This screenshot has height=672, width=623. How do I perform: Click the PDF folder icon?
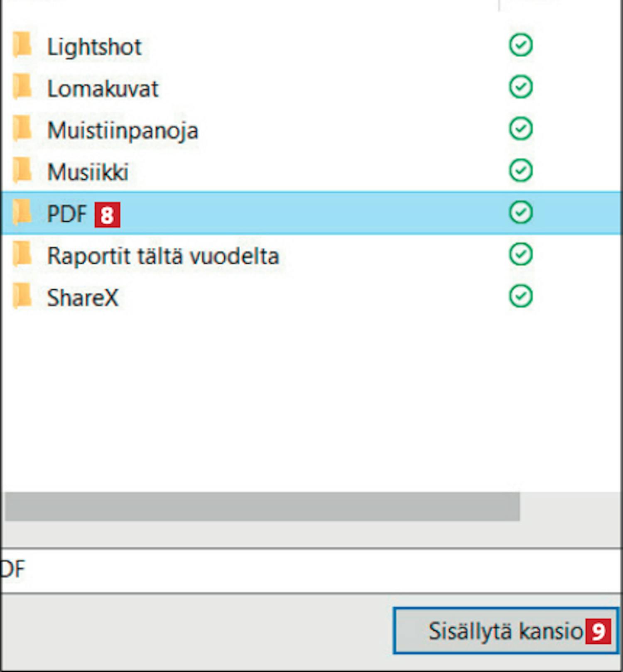[x=22, y=212]
